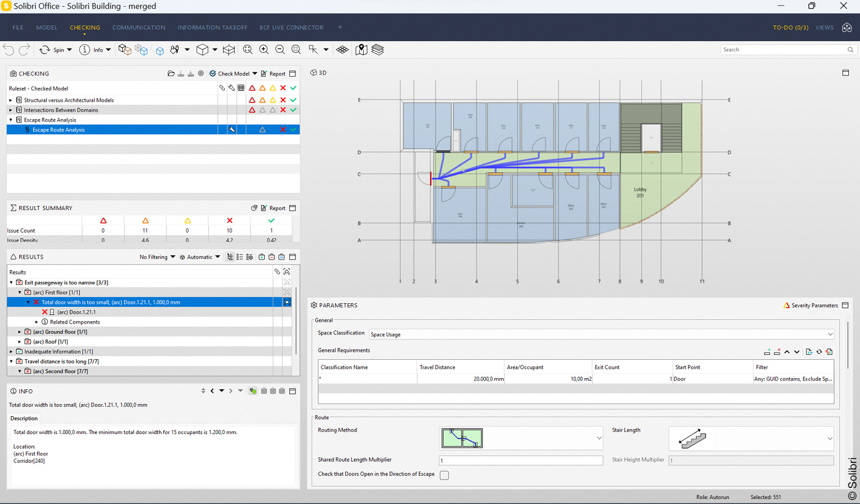Enable Check that Doors Open in Direction of Escape
This screenshot has height=504, width=860.
pos(444,475)
